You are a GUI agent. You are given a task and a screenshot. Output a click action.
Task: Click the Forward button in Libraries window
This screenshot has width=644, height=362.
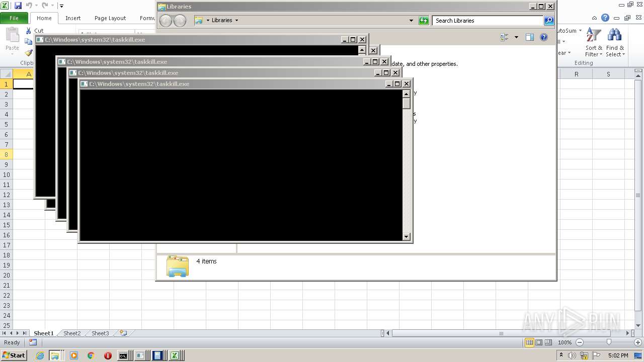(180, 21)
